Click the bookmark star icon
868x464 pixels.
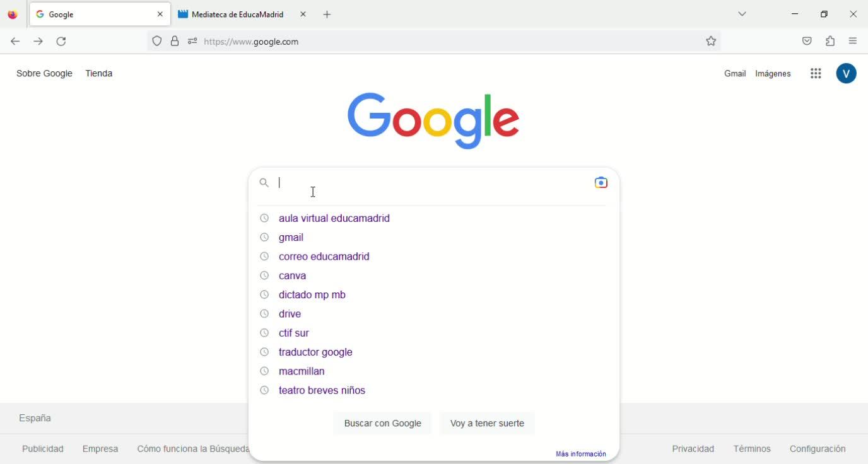(x=711, y=42)
